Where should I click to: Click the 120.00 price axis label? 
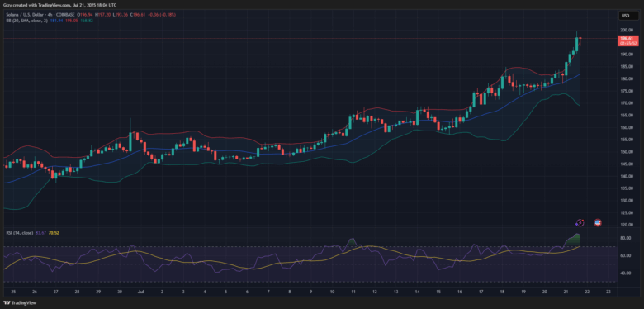pyautogui.click(x=627, y=225)
